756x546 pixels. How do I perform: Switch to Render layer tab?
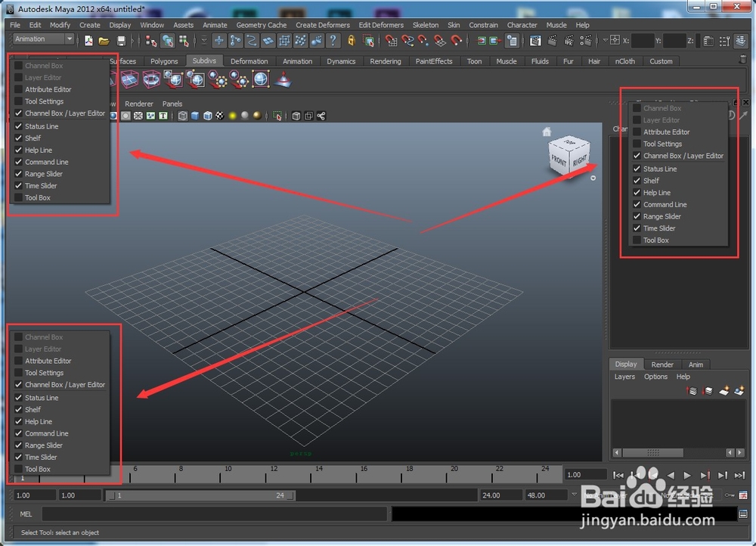pyautogui.click(x=662, y=365)
